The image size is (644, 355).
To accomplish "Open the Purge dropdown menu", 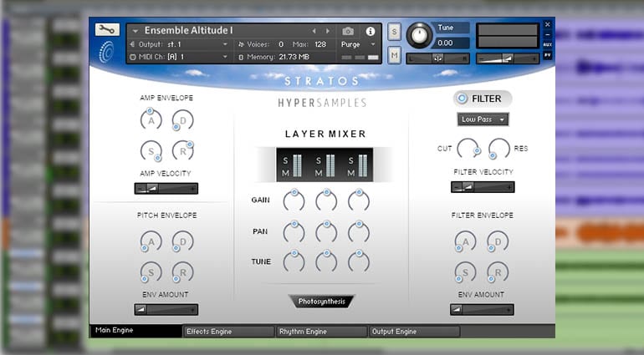I will 358,44.
